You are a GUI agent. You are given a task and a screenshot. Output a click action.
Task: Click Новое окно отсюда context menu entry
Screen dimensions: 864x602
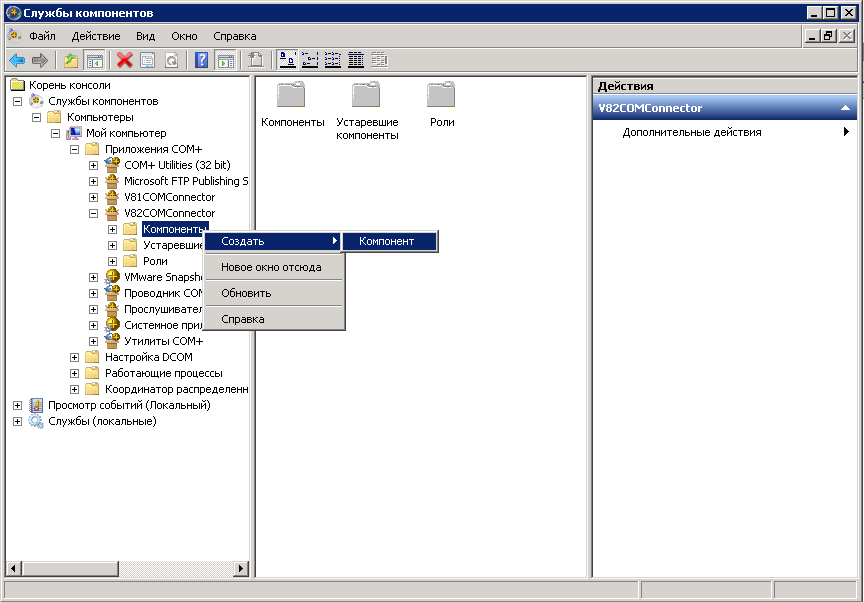point(271,267)
